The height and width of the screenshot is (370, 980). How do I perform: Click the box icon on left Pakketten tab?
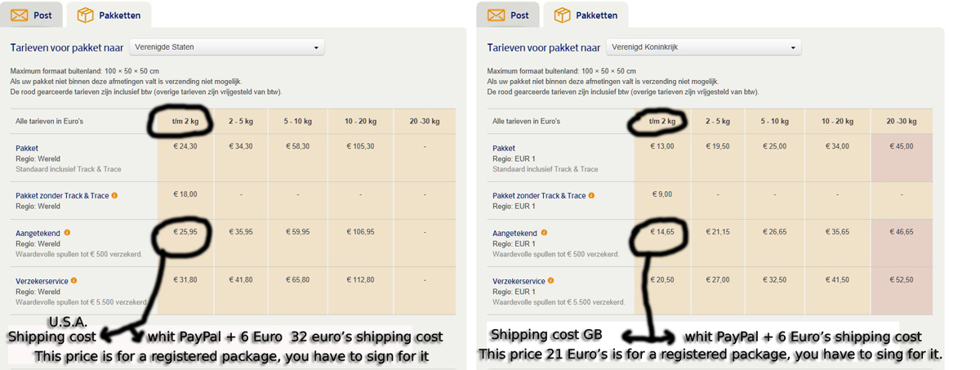(85, 15)
